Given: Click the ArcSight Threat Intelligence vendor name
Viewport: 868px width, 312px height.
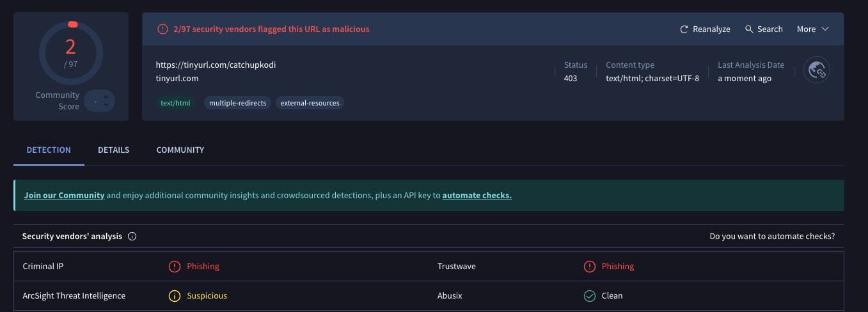Looking at the screenshot, I should (x=74, y=296).
